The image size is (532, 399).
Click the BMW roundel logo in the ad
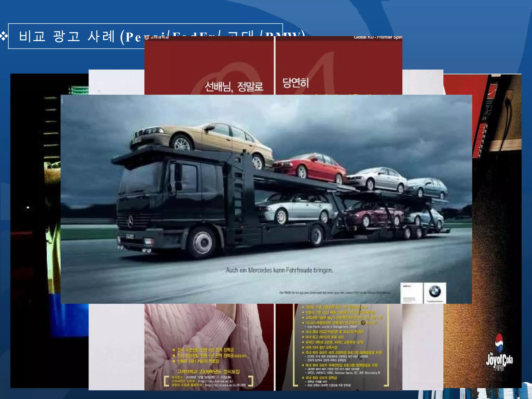coord(435,291)
